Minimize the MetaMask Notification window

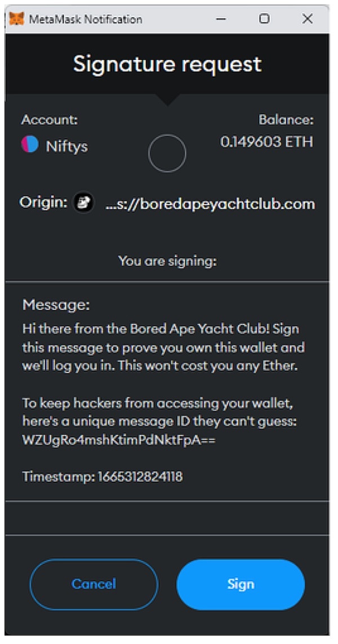(x=221, y=19)
